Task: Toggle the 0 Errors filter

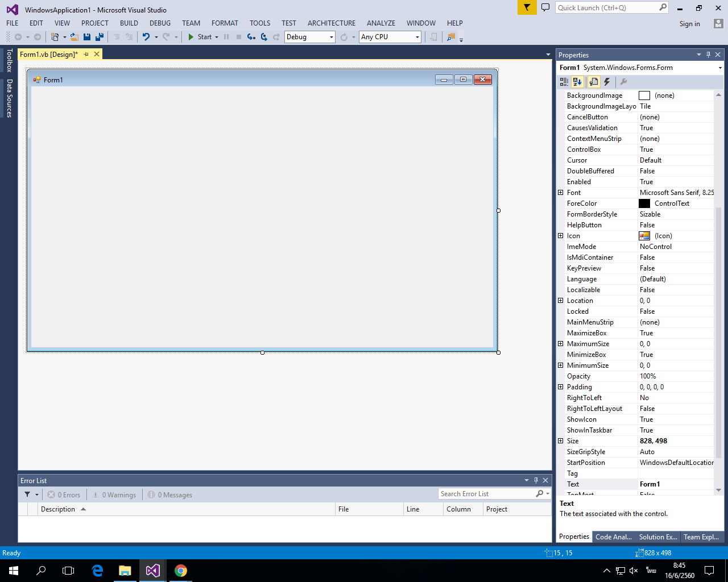Action: [64, 494]
